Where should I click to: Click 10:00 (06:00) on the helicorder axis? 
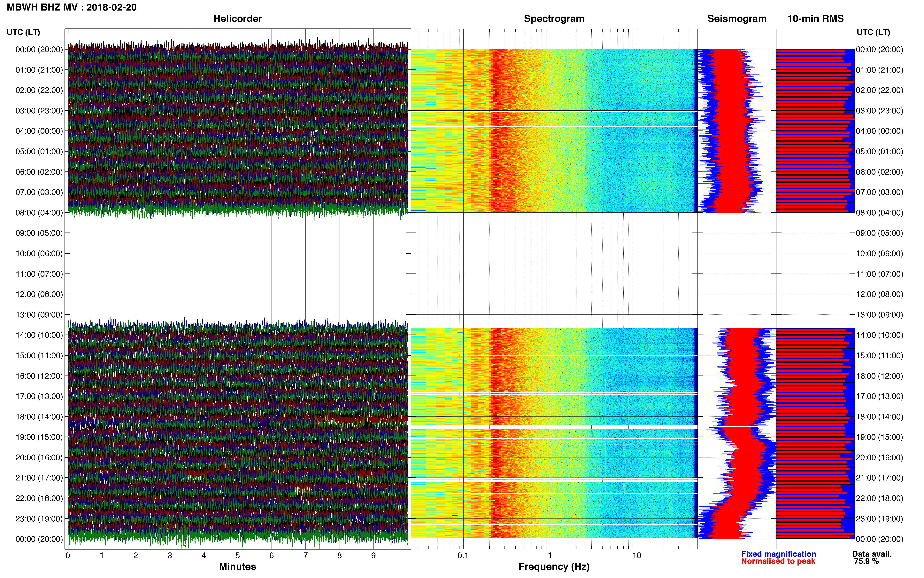(x=39, y=253)
